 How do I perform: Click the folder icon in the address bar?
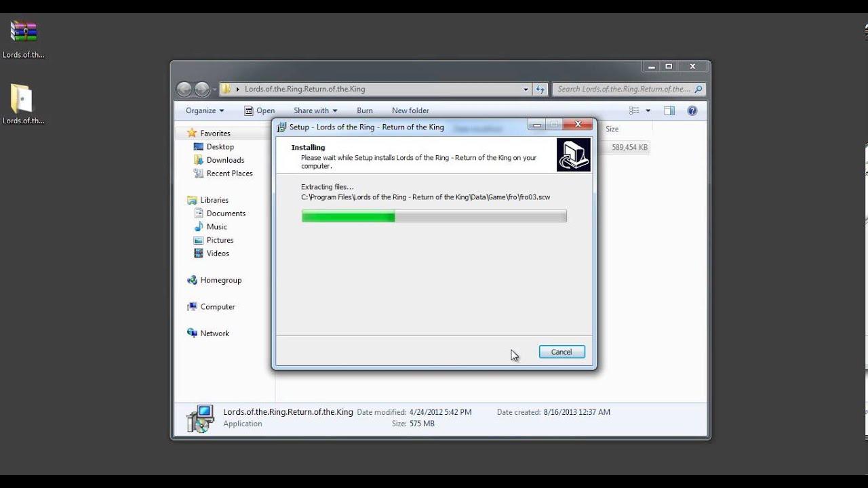pos(226,89)
